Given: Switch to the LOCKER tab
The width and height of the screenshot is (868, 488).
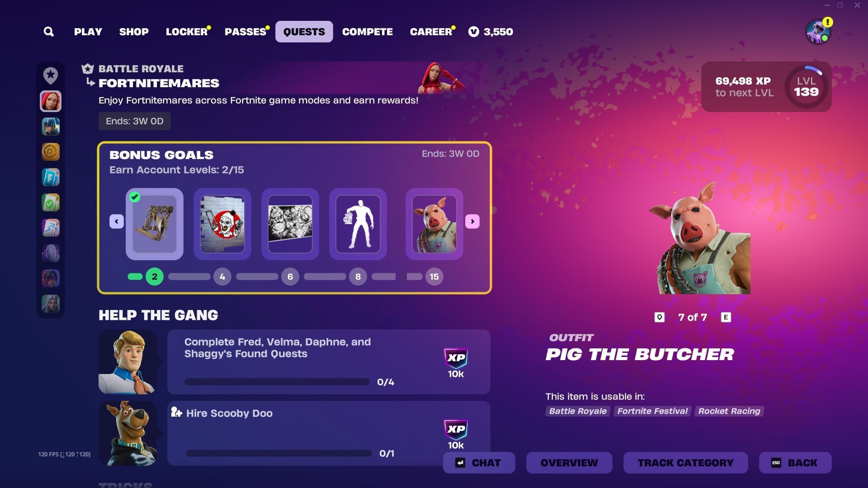Looking at the screenshot, I should point(187,32).
